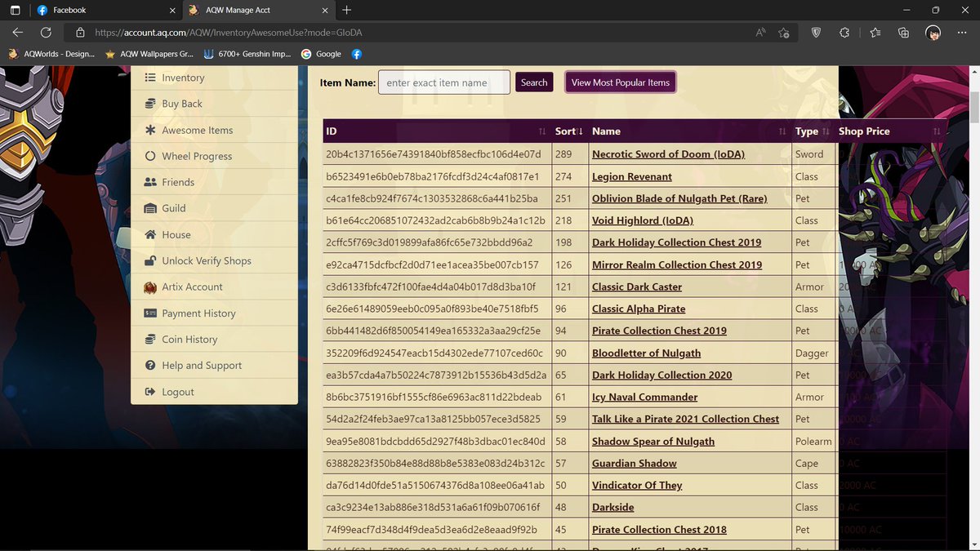Open the Favorites list icon
The image size is (980, 551).
pos(875,33)
